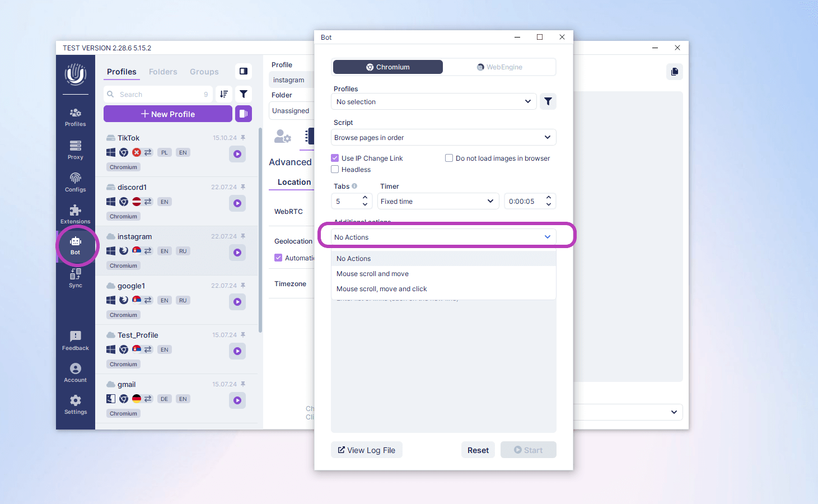This screenshot has height=504, width=818.
Task: Open the Feedback section in sidebar
Action: pyautogui.click(x=75, y=340)
